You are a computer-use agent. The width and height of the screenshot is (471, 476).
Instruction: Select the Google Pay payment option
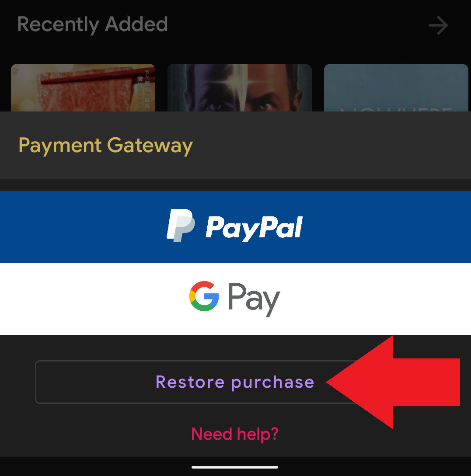point(235,299)
